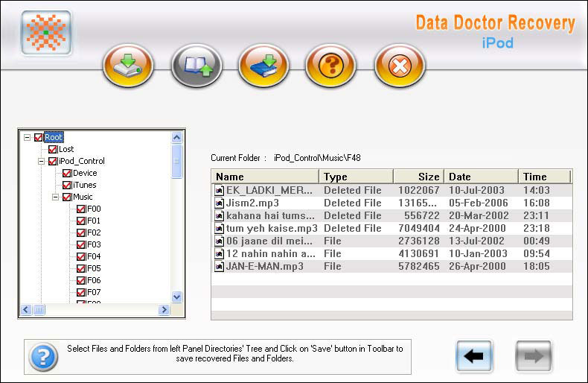The width and height of the screenshot is (588, 383).
Task: Uncheck the F04 folder checkbox
Action: point(80,257)
